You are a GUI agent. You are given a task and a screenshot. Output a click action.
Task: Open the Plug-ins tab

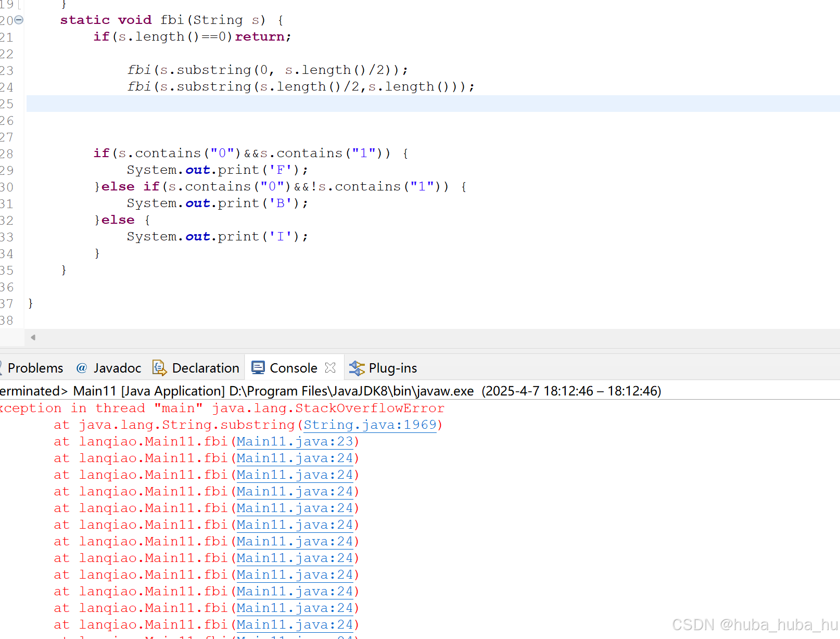[x=392, y=367]
